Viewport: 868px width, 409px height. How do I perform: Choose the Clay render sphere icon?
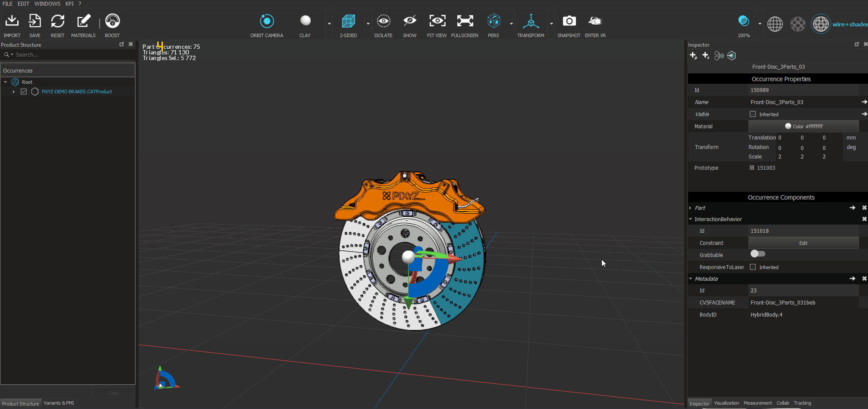305,21
